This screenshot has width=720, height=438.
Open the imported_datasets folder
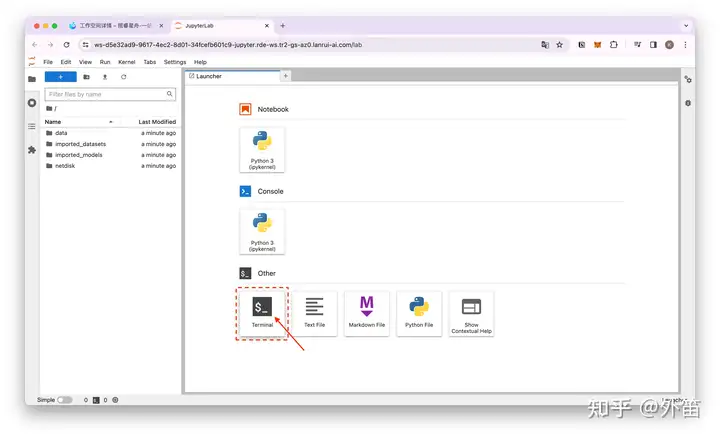(111, 144)
